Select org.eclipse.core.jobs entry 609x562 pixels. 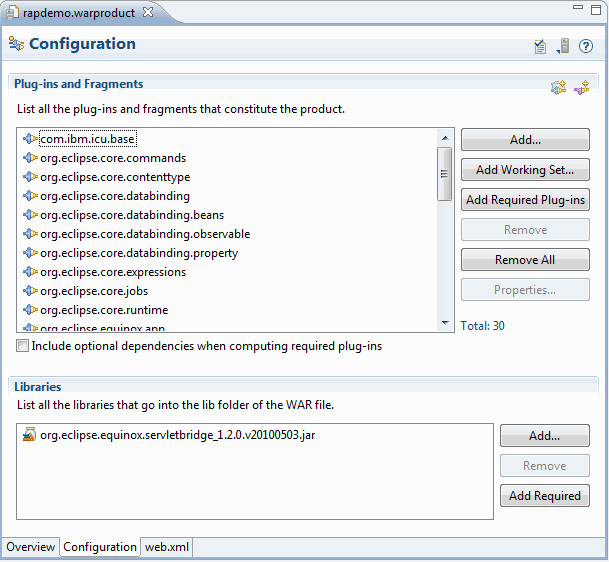pos(94,291)
